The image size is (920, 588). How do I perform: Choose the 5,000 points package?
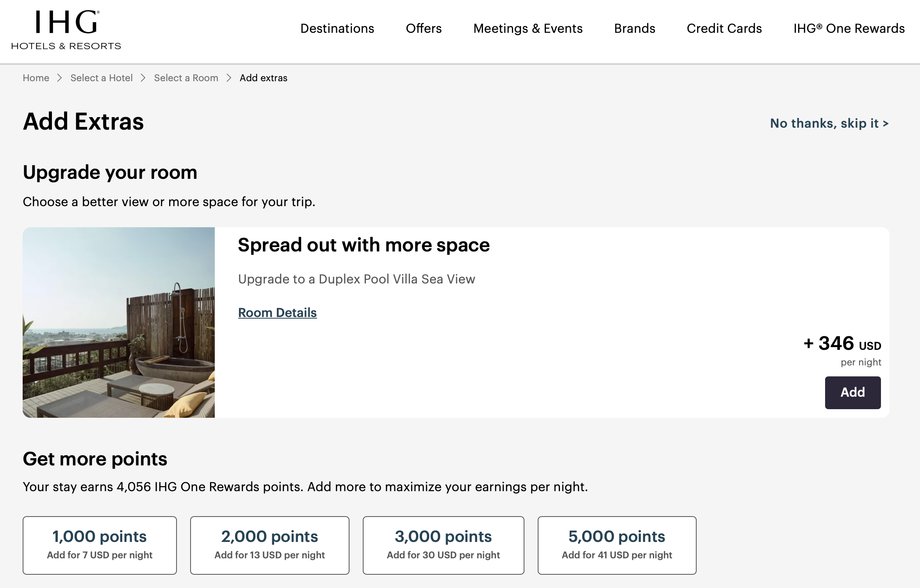(x=617, y=545)
